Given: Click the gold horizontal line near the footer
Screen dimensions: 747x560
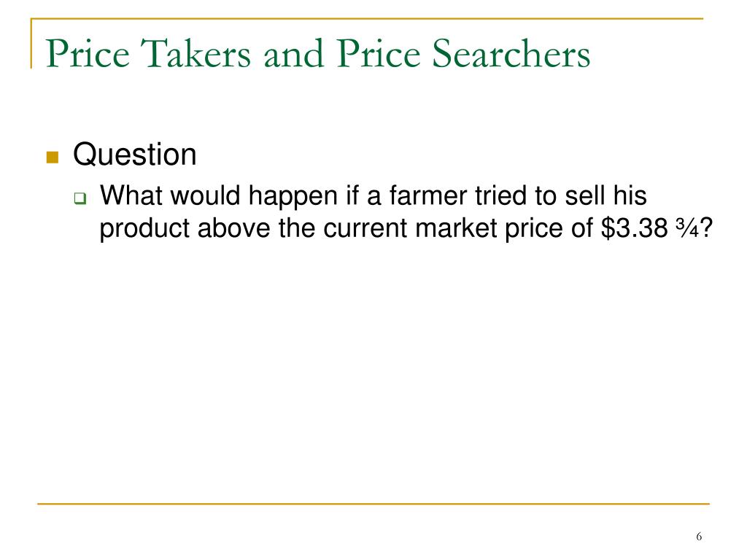Looking at the screenshot, I should click(373, 503).
